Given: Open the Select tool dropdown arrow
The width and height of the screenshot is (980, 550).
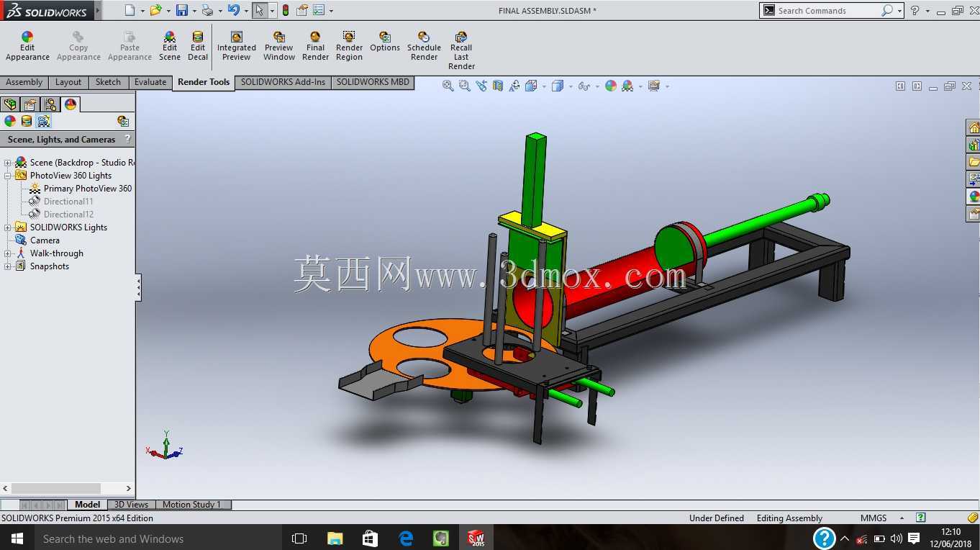Looking at the screenshot, I should pos(272,11).
